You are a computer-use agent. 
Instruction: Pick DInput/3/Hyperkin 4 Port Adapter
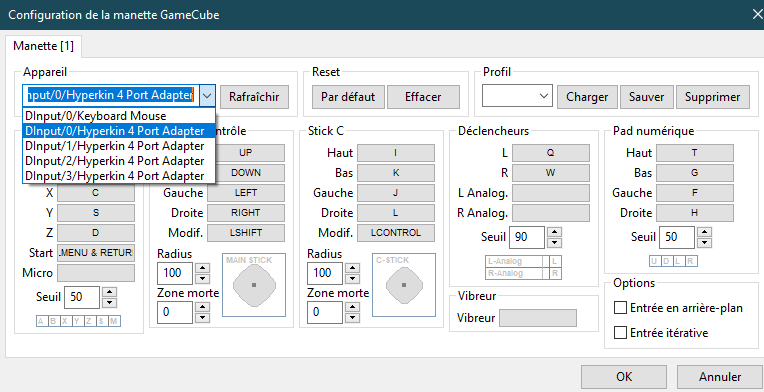click(x=118, y=175)
